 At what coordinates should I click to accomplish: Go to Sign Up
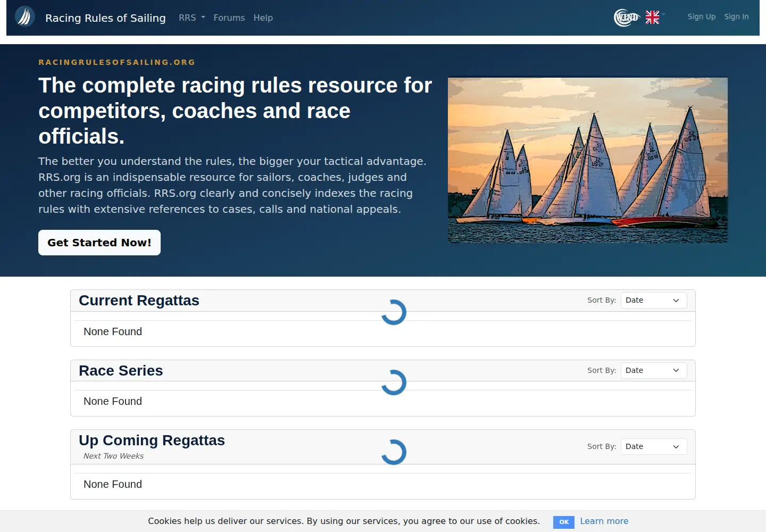pos(701,16)
